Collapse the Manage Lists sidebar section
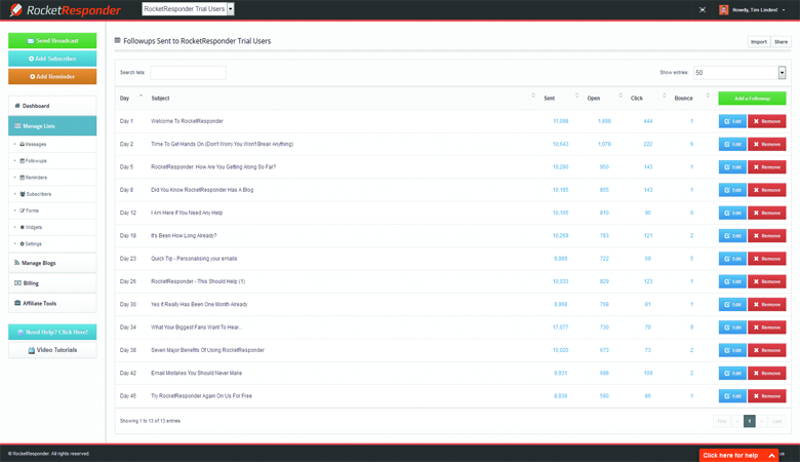The width and height of the screenshot is (800, 462). click(52, 126)
